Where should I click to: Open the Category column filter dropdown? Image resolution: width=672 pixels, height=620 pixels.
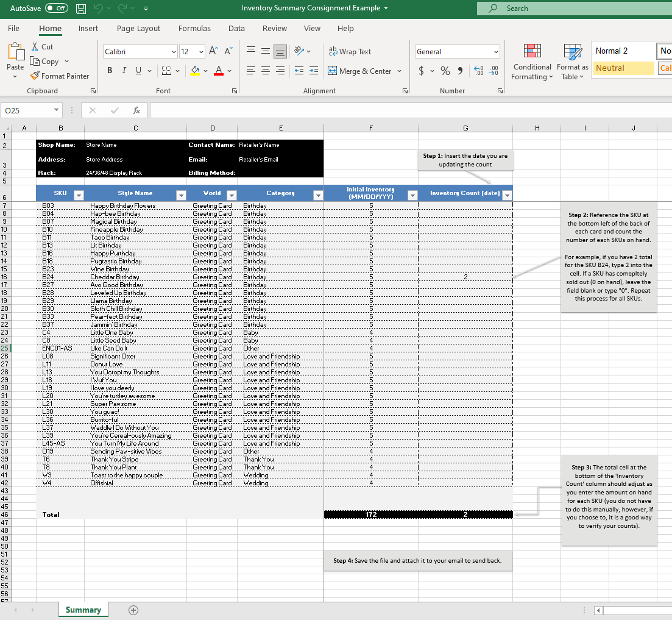click(x=318, y=196)
